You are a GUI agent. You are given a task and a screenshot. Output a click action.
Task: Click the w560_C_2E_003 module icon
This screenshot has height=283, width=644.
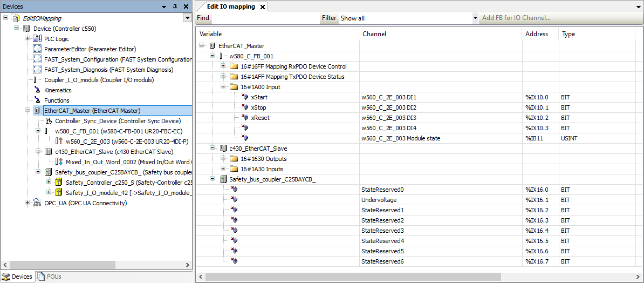pos(59,141)
